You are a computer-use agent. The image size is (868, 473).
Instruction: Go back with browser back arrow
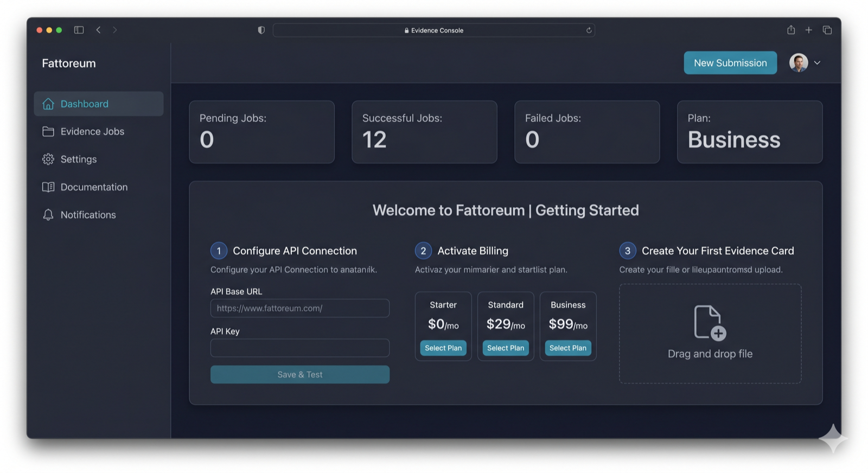coord(98,30)
